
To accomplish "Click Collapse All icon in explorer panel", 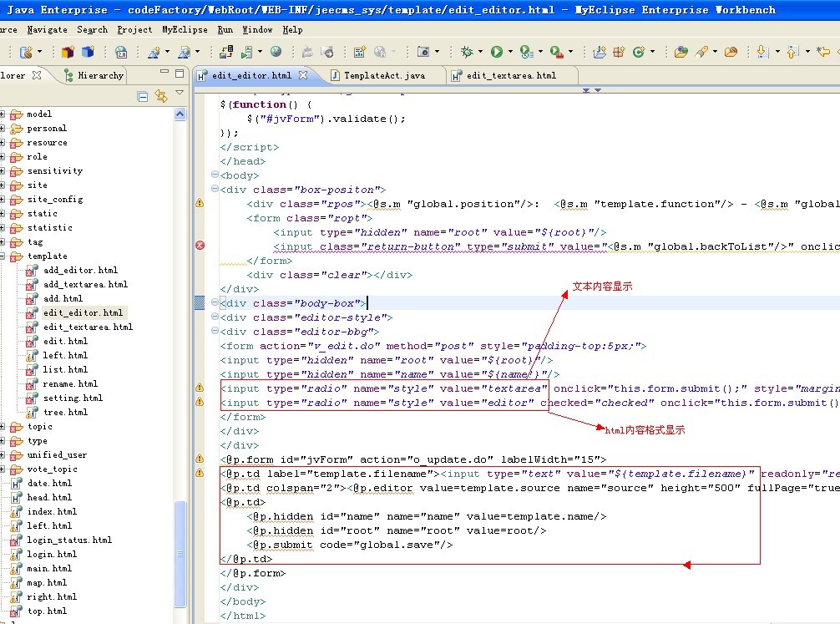I will pyautogui.click(x=143, y=97).
